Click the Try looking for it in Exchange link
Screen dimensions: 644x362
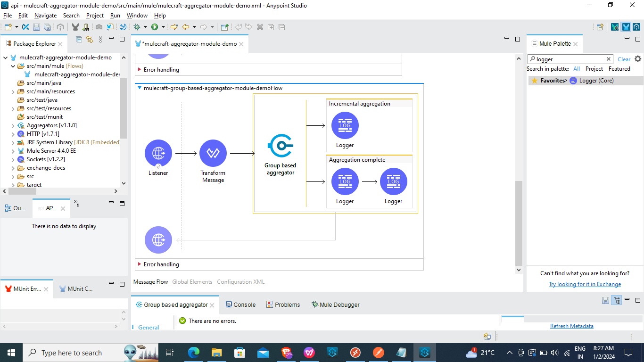tap(585, 284)
